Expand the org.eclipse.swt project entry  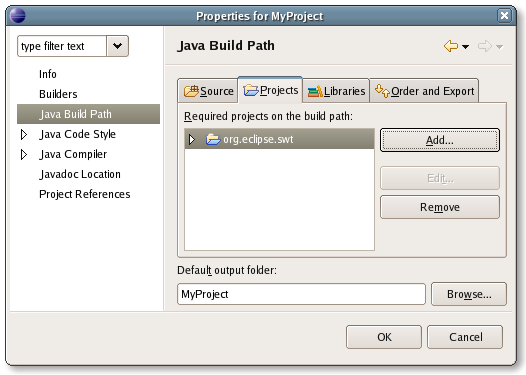pyautogui.click(x=192, y=139)
